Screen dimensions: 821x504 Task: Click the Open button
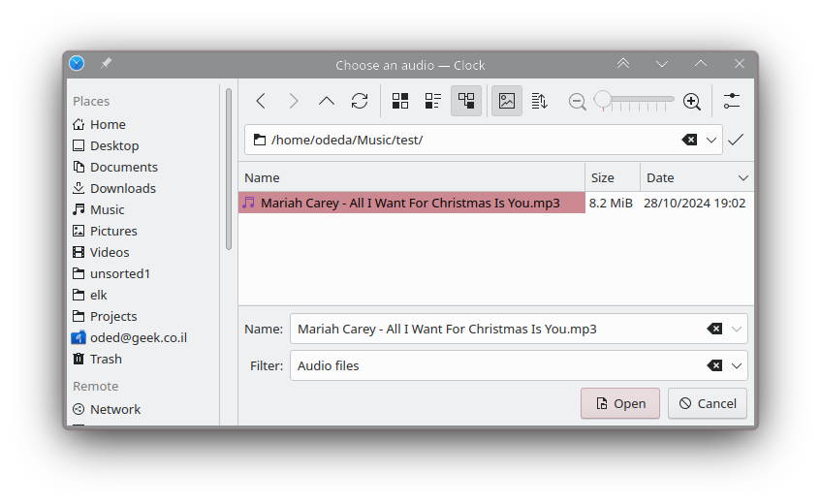click(x=620, y=403)
